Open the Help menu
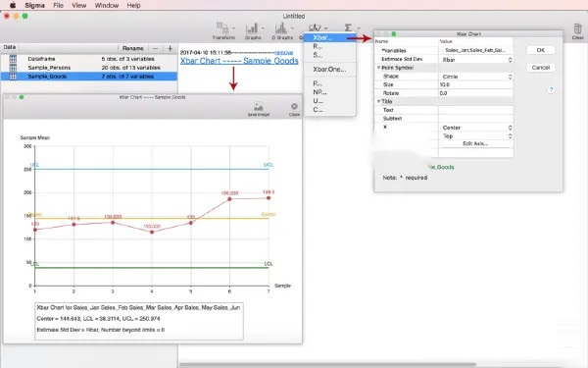 pyautogui.click(x=133, y=5)
